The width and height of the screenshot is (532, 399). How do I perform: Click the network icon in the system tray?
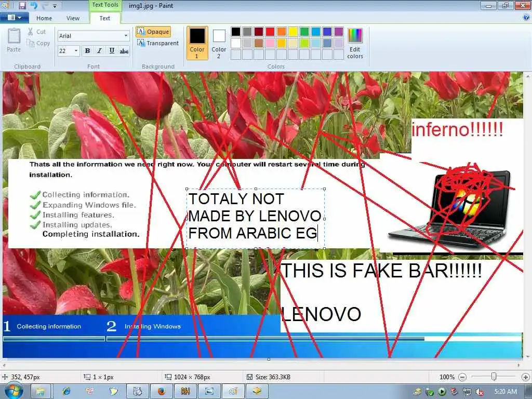467,392
